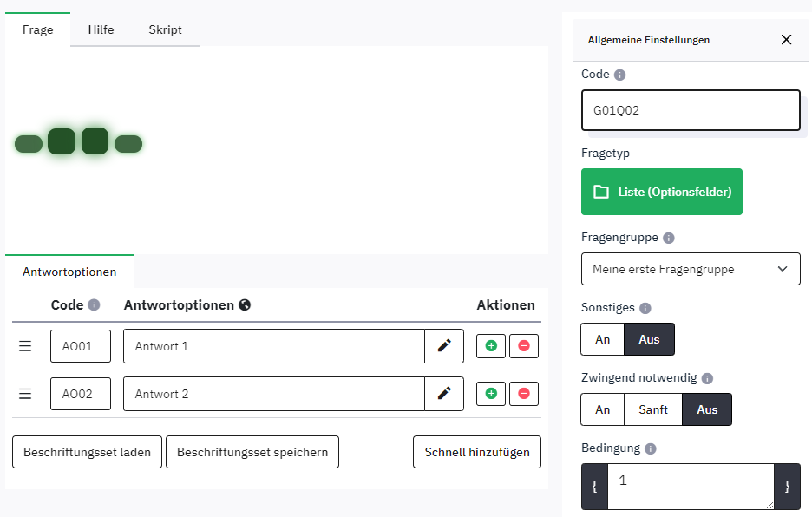812x517 pixels.
Task: Click Beschriftungsset laden button
Action: tap(87, 452)
